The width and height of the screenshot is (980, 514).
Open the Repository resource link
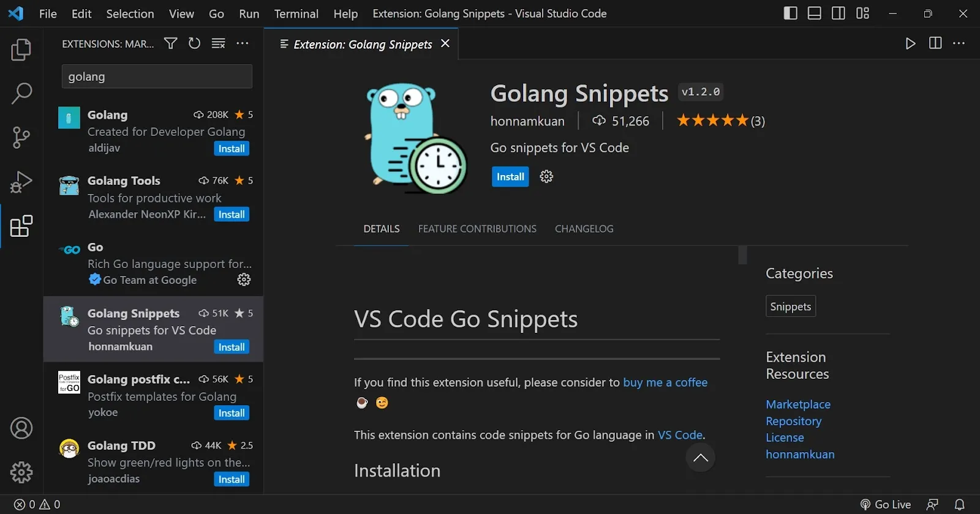point(793,421)
